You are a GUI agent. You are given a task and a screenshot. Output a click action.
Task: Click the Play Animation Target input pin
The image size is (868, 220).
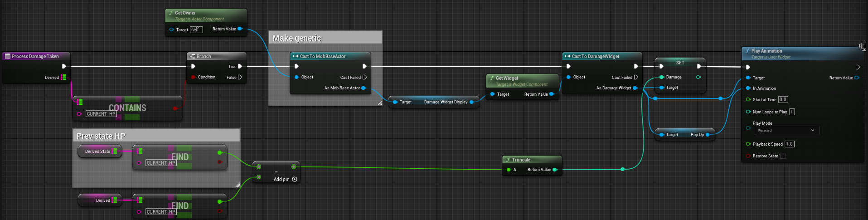click(x=748, y=78)
